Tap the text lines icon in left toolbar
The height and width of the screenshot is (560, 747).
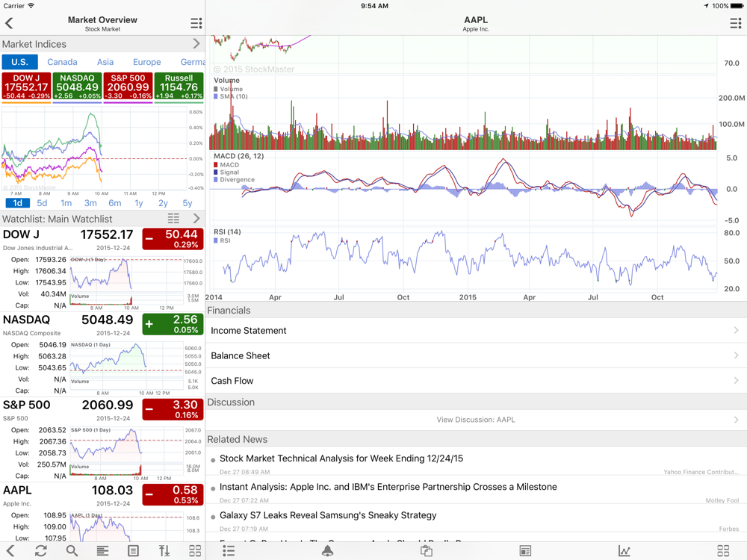[102, 551]
